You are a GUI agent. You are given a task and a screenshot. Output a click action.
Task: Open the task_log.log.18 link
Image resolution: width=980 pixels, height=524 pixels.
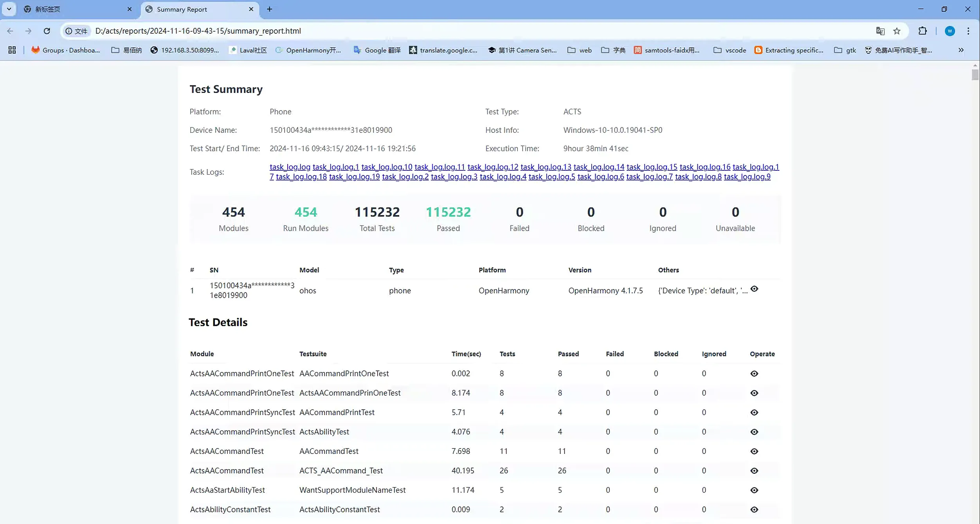(301, 177)
